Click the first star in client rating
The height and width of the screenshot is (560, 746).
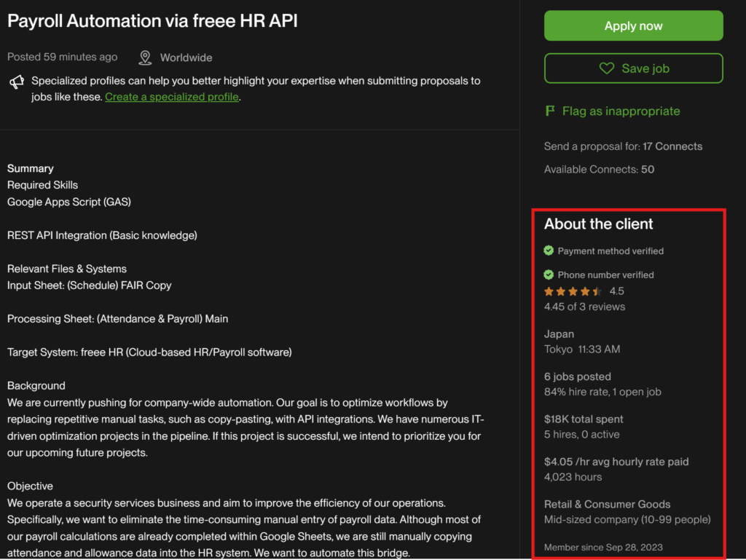(549, 291)
